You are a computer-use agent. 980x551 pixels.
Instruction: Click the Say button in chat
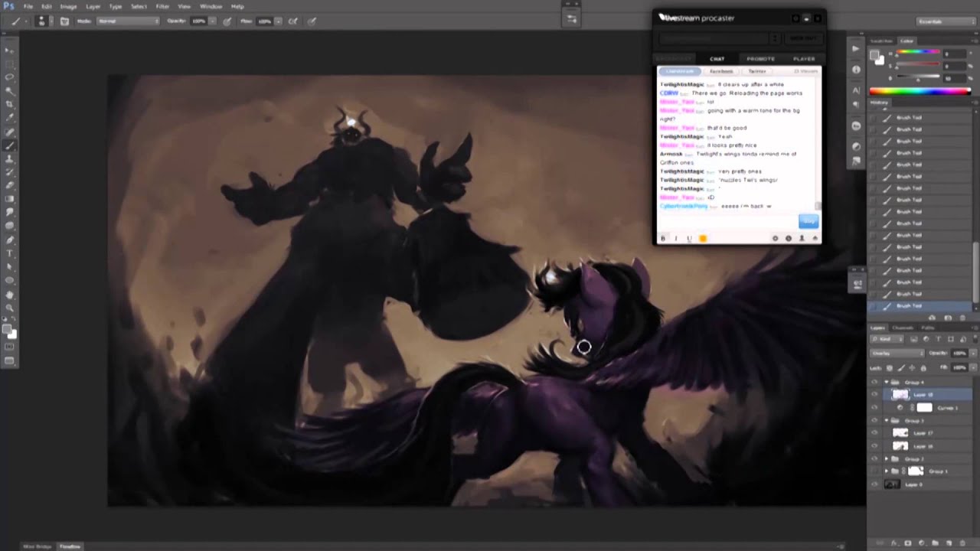point(808,222)
